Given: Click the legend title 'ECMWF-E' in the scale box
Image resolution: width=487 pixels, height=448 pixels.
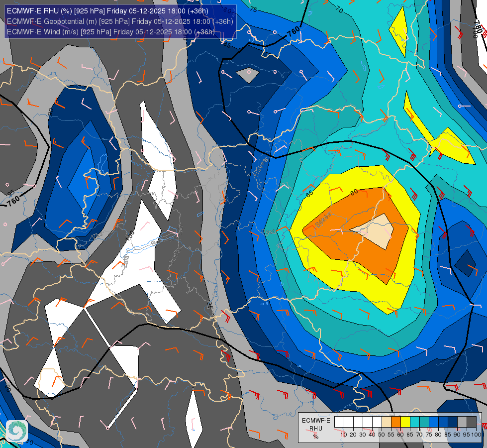Looking at the screenshot, I should 316,420.
